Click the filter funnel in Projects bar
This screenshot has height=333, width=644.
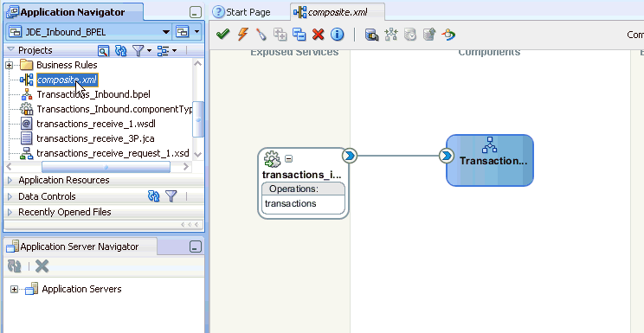pyautogui.click(x=138, y=50)
